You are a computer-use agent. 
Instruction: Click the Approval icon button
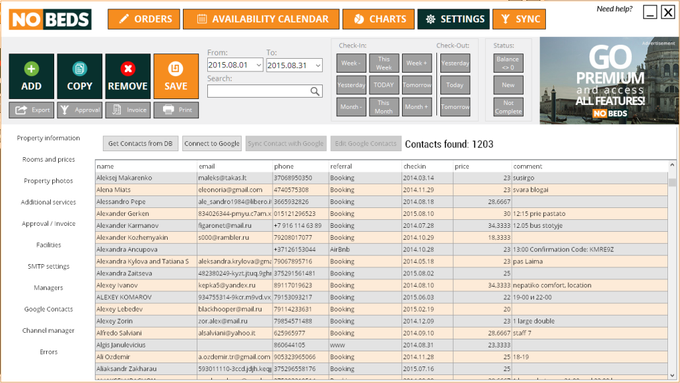tap(79, 110)
